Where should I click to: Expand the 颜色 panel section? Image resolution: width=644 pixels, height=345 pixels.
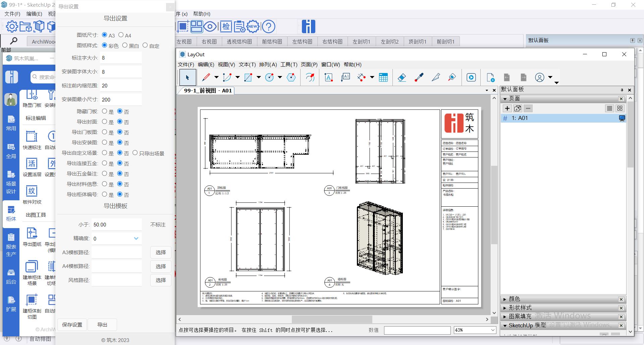coord(505,299)
